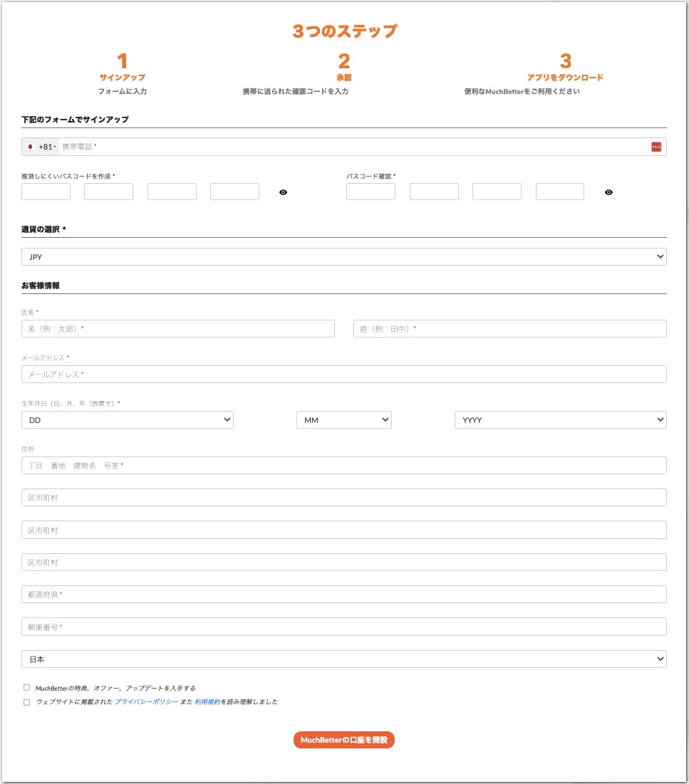Open the DD day of birth dropdown
This screenshot has width=689, height=784.
coord(128,420)
